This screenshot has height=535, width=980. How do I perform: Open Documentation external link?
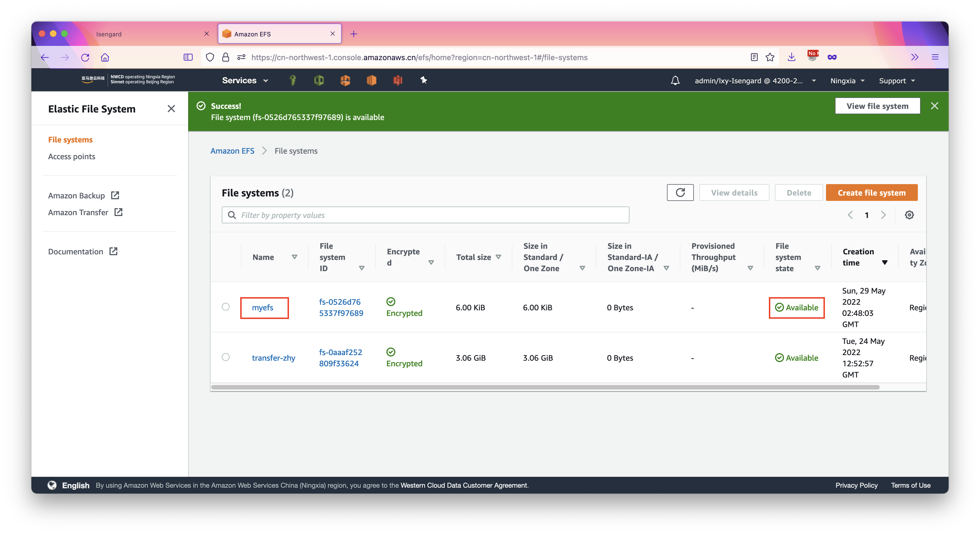83,251
